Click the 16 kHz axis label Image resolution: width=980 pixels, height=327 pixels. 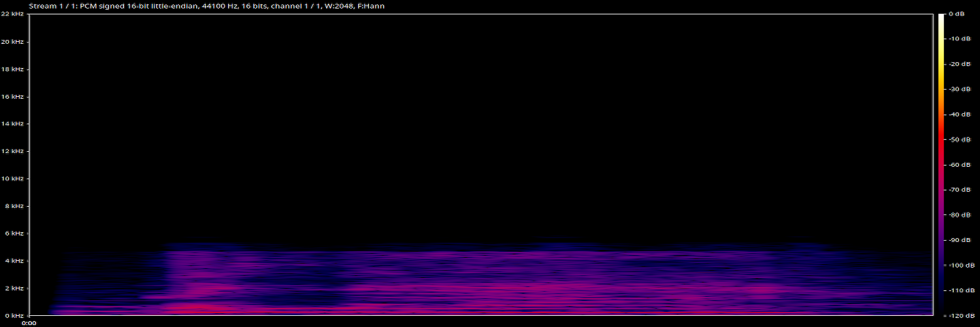[x=13, y=97]
